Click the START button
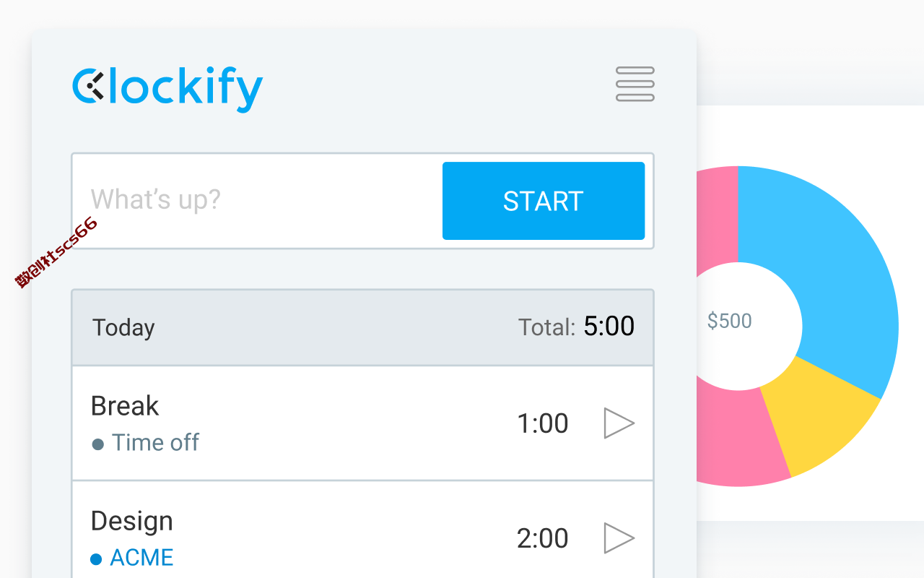This screenshot has height=578, width=924. pyautogui.click(x=544, y=201)
